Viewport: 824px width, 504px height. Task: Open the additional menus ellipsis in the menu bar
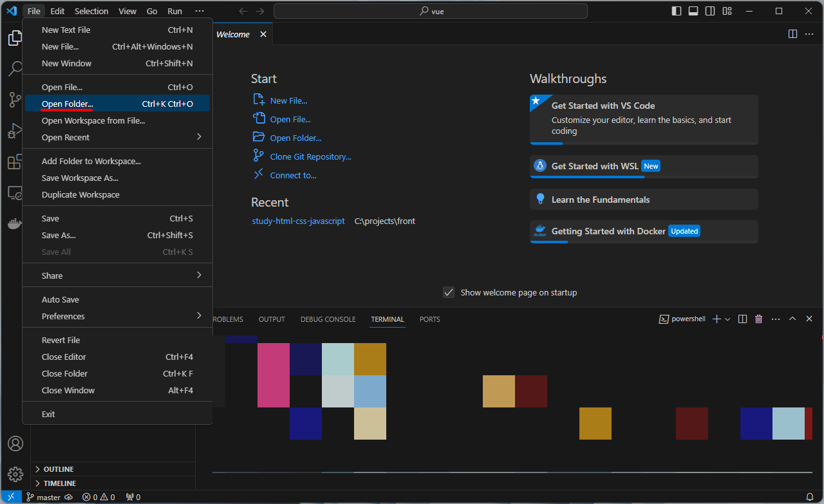200,11
